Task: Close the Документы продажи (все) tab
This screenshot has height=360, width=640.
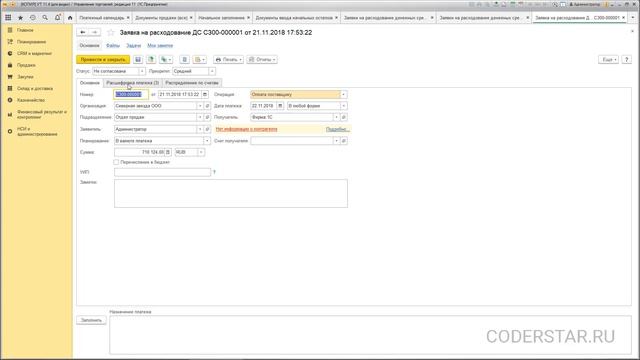Action: pos(191,18)
